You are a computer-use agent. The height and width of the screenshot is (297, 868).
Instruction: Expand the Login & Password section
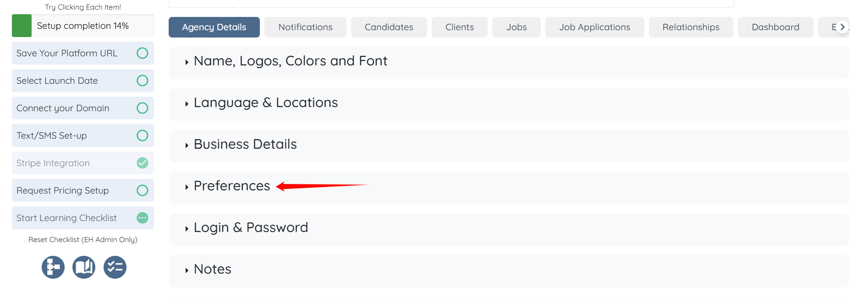[x=250, y=228]
